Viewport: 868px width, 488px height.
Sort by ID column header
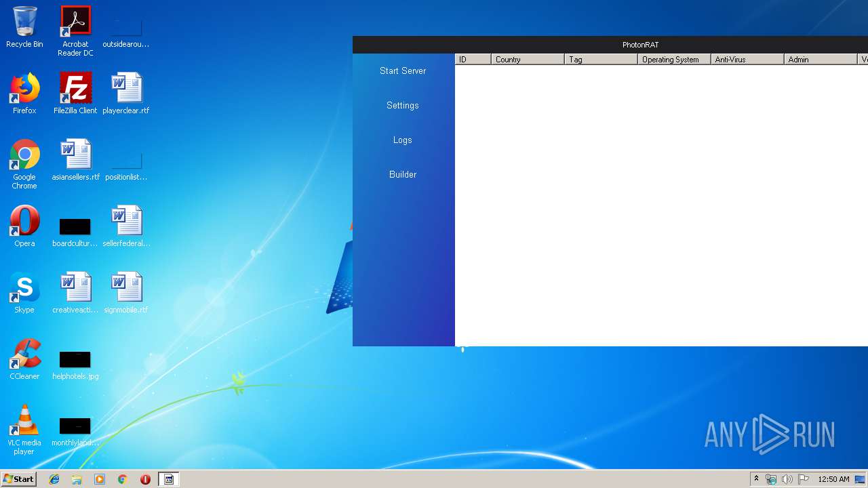[473, 60]
